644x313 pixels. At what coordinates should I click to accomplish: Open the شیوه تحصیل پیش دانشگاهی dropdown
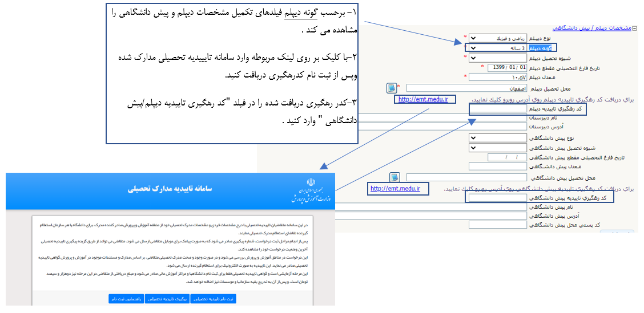(x=498, y=148)
